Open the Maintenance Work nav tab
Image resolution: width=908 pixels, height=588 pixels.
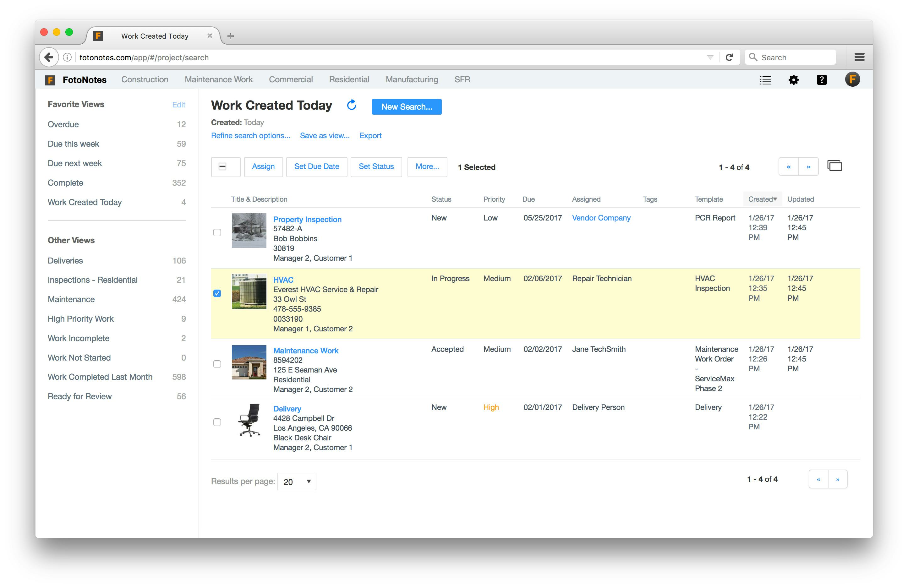pos(219,80)
